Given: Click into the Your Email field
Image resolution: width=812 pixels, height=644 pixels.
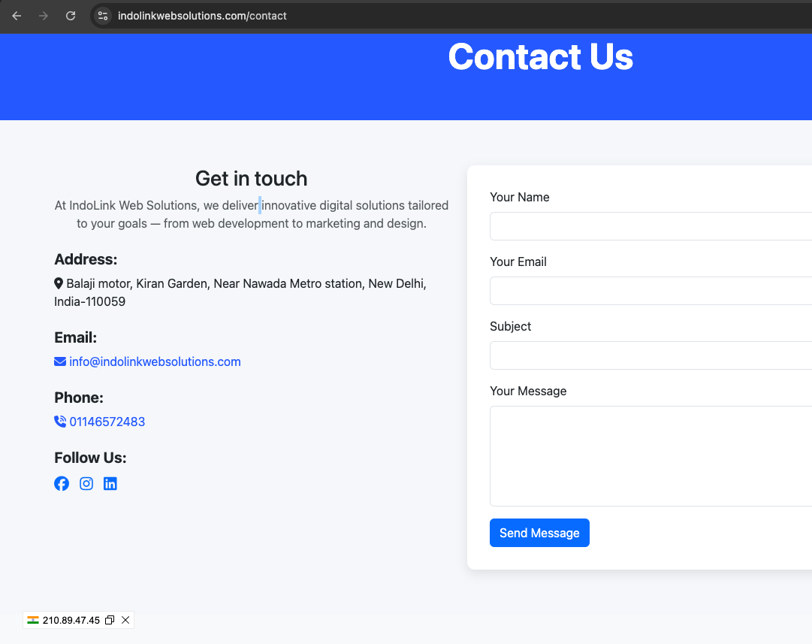Looking at the screenshot, I should (x=651, y=291).
